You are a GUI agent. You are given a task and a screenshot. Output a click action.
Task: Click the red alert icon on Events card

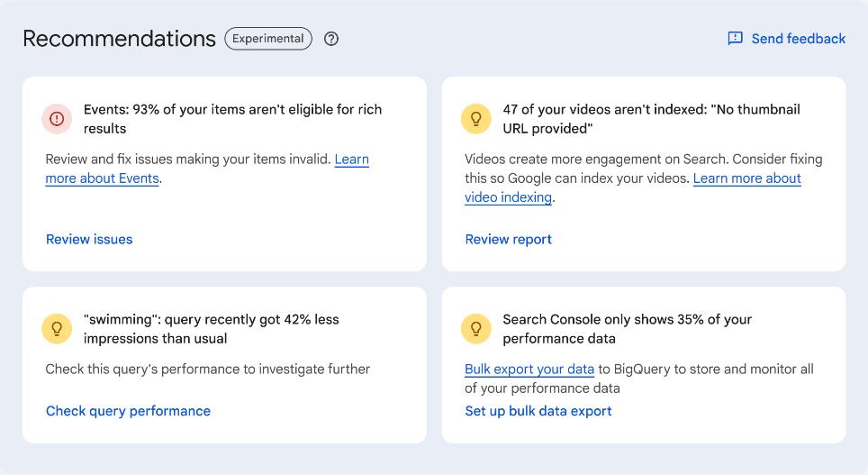click(57, 119)
